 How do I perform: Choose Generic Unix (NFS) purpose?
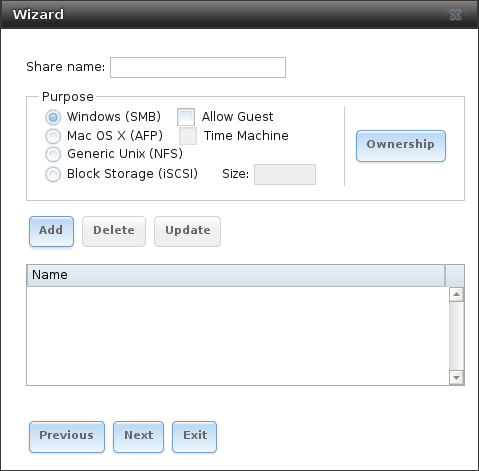pyautogui.click(x=53, y=154)
